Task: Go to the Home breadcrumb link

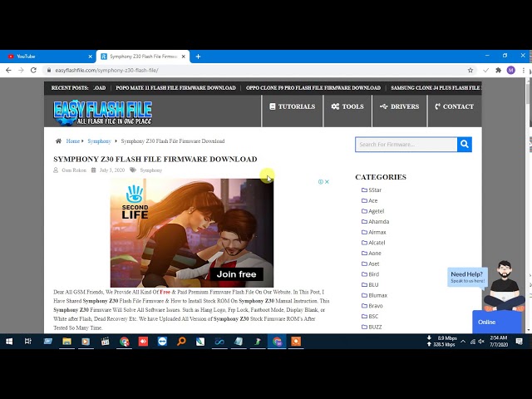Action: (72, 141)
